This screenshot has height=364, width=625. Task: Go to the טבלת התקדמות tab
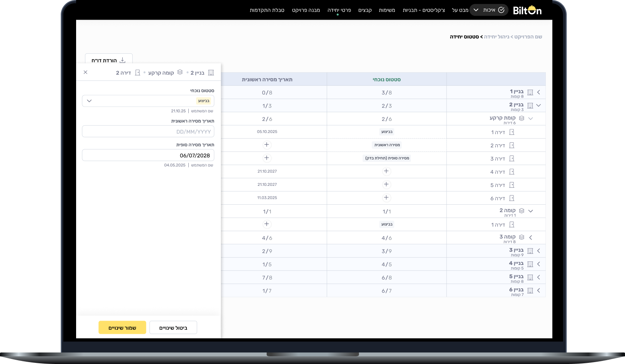(267, 10)
